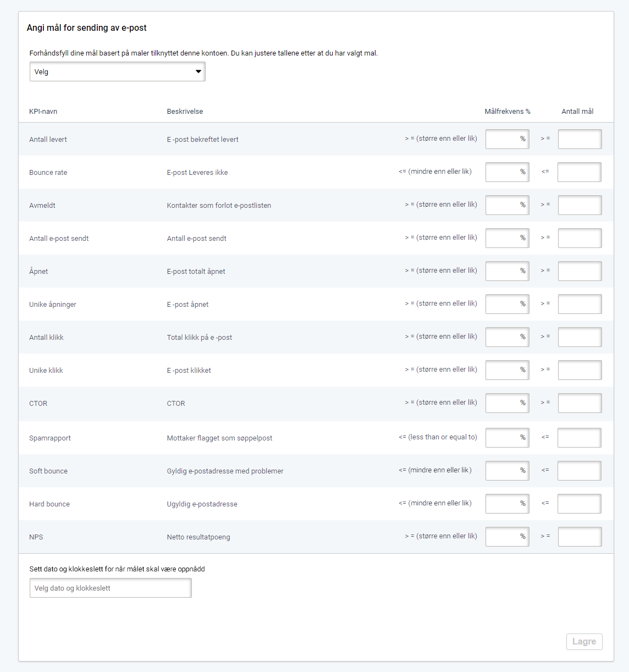Click the NPS Antall mål input
629x672 pixels.
pyautogui.click(x=580, y=537)
